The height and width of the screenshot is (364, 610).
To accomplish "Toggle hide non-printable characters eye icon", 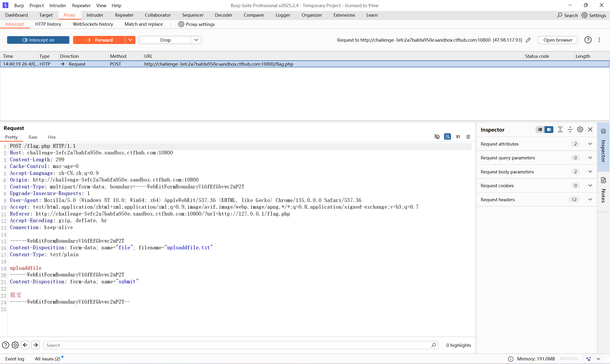I will [437, 137].
